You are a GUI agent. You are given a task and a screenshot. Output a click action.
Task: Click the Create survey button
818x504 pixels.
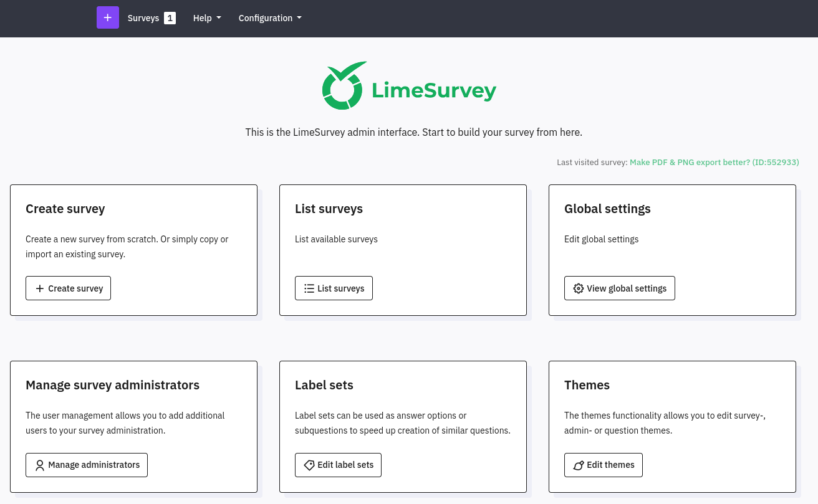tap(69, 288)
